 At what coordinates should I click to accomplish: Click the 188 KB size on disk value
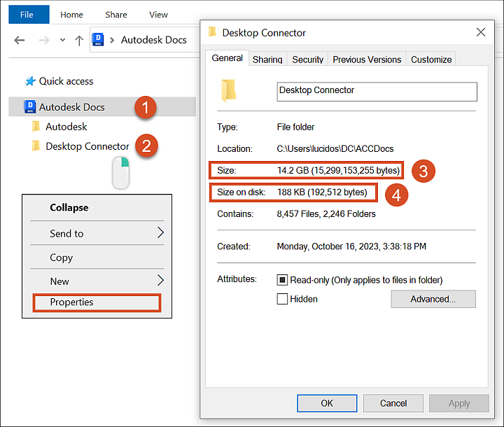coord(322,192)
